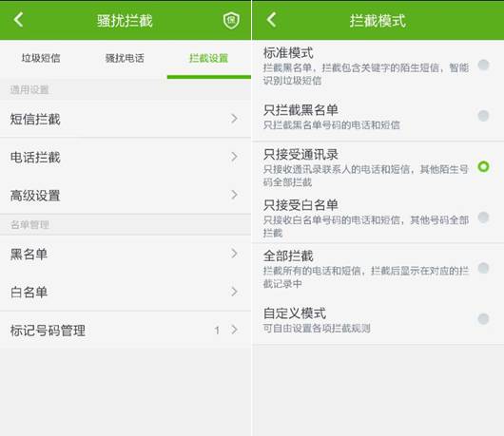Screen dimensions: 504x436
Task: Select the 只接受通讯录 radio button
Action: pos(483,166)
